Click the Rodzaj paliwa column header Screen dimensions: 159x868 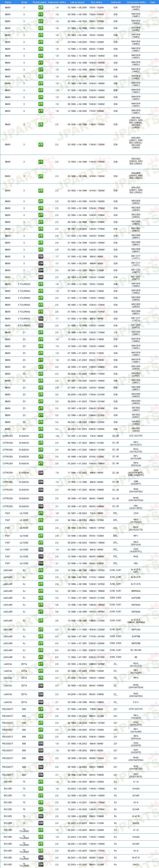tap(39, 2)
